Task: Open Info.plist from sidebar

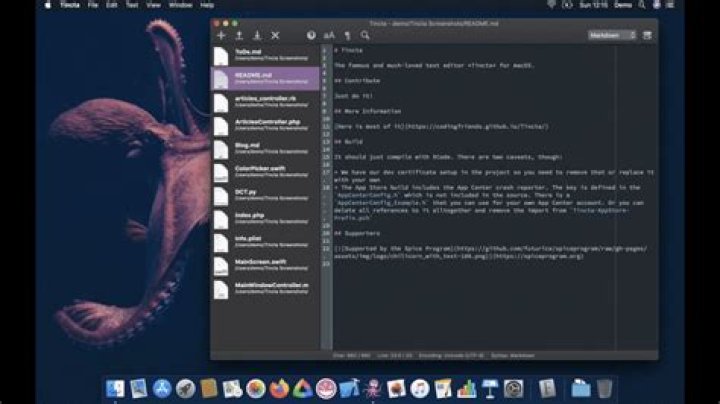Action: point(265,242)
